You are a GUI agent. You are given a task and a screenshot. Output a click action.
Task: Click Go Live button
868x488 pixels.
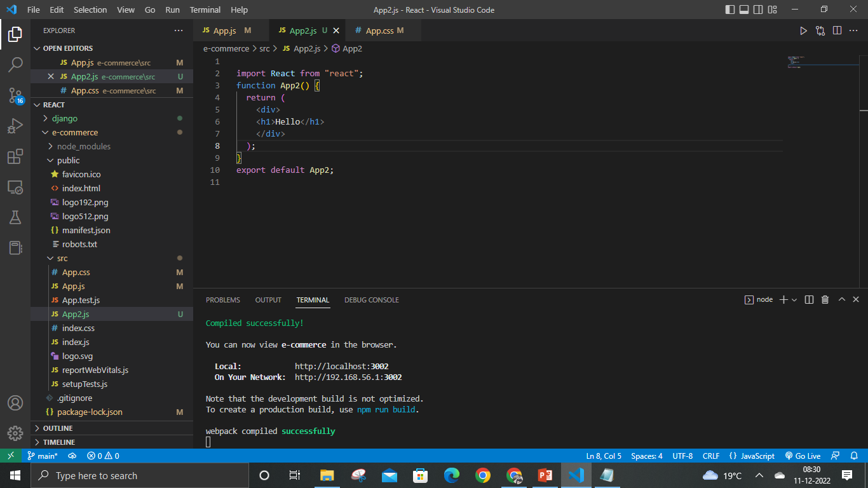tap(803, 456)
